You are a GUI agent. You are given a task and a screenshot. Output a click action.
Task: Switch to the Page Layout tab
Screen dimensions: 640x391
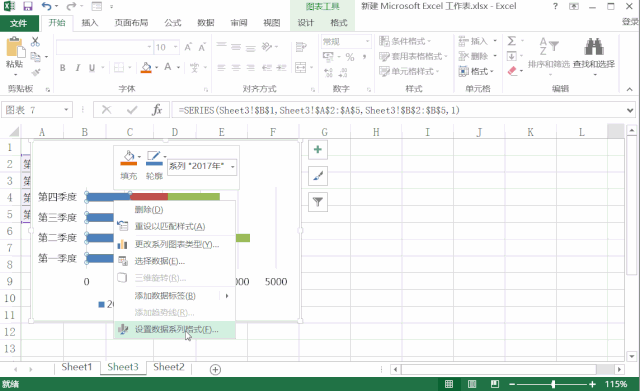point(131,23)
